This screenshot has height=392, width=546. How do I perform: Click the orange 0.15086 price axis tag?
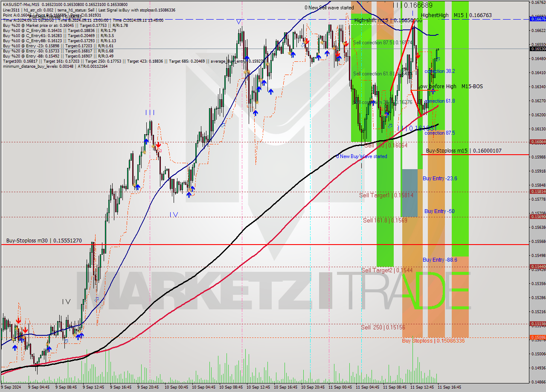click(537, 337)
